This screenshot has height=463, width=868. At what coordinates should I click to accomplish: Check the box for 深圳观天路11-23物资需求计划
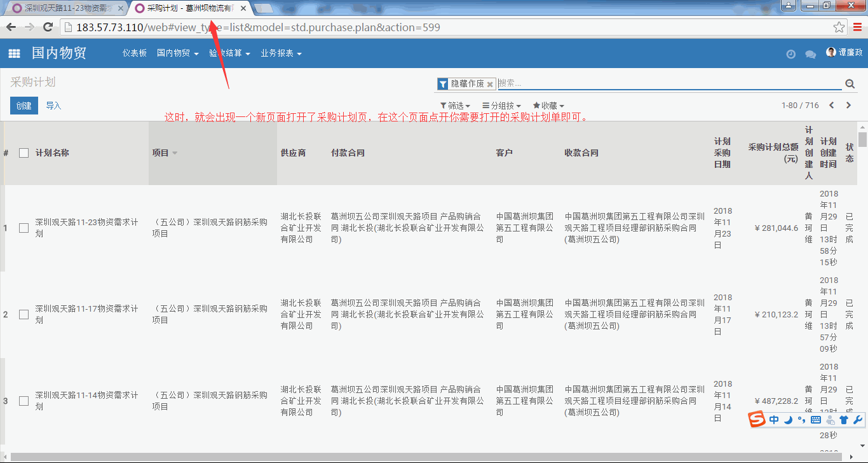pos(24,228)
